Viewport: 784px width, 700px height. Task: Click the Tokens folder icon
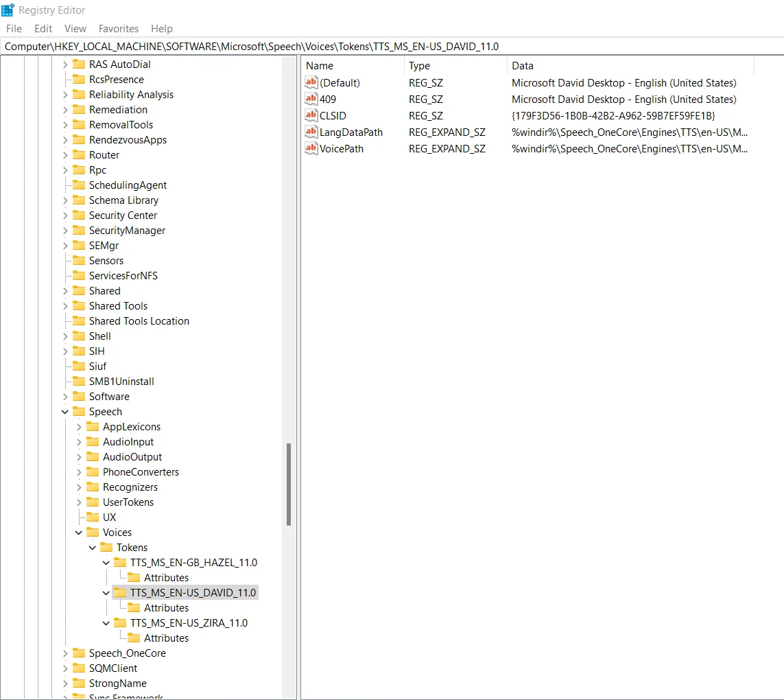point(106,547)
